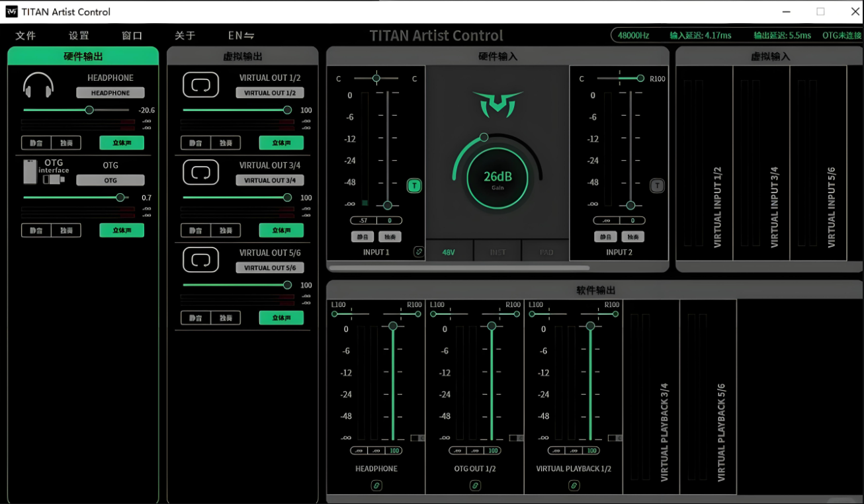Open the OTG source selector button
Screen dimensions: 864x504
tap(110, 181)
